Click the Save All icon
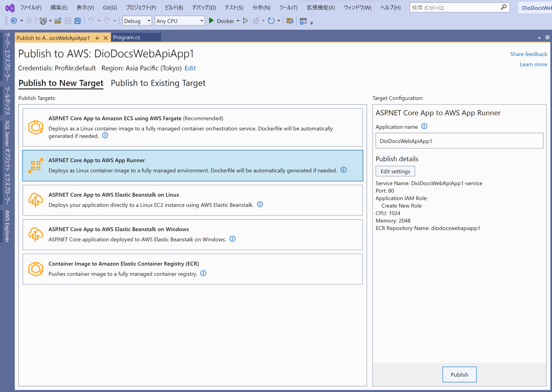 coord(78,21)
